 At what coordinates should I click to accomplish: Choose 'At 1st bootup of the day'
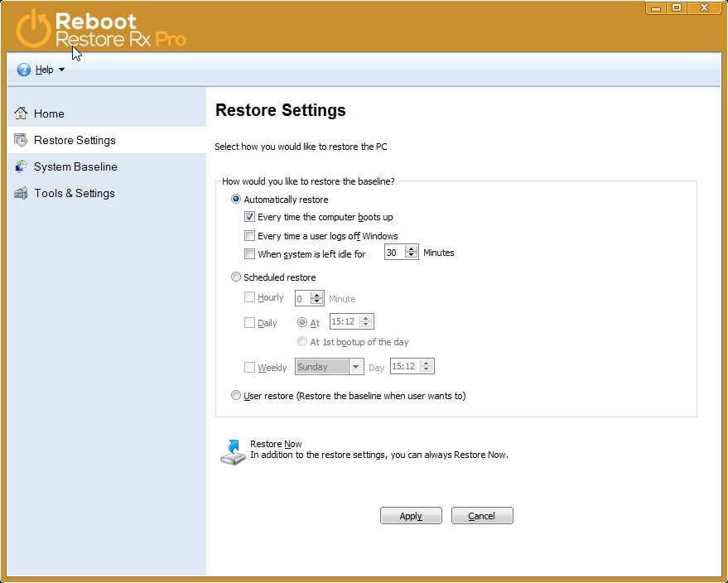(x=302, y=341)
